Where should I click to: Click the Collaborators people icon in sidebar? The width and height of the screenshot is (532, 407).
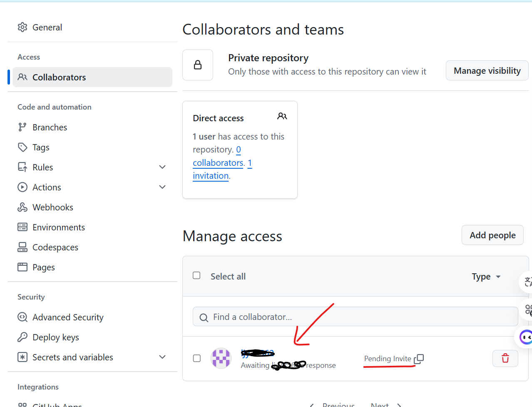pos(22,77)
